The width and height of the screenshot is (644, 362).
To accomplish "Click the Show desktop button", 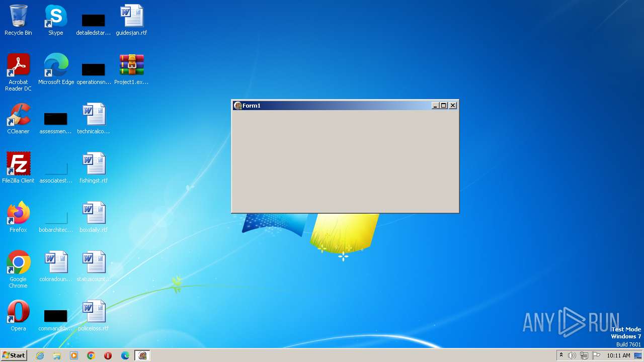I will 638,355.
